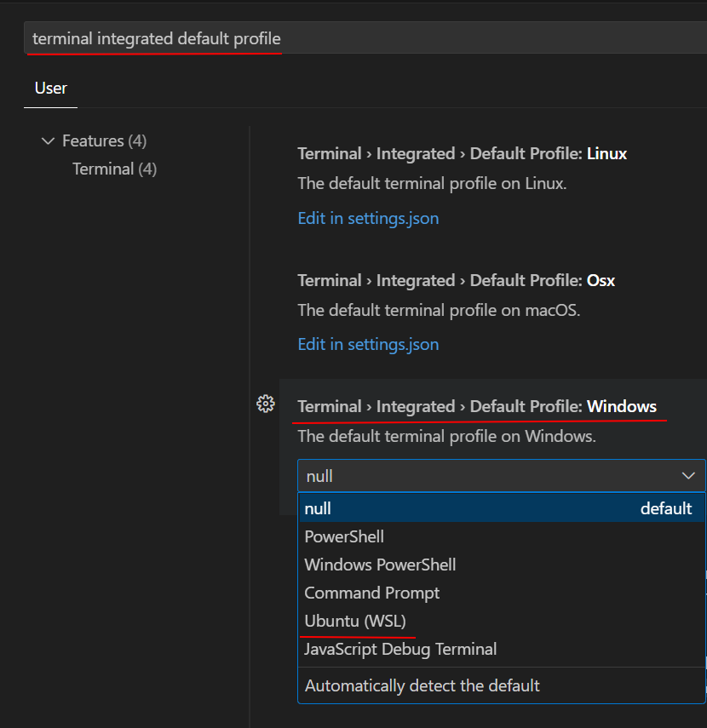This screenshot has width=707, height=728.
Task: Open "Edit in settings.json" for the Osx profile
Action: coord(368,344)
